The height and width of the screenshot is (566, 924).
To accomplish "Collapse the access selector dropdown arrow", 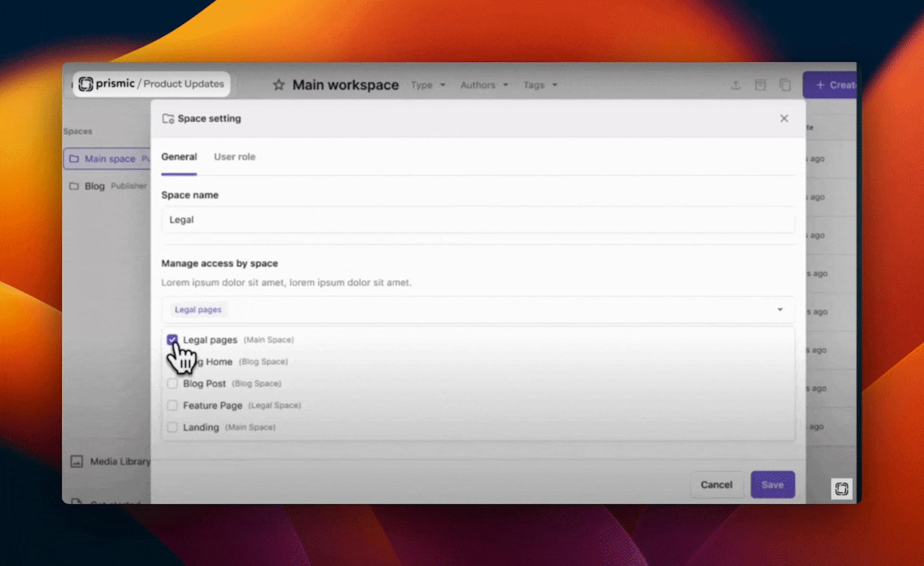I will coord(780,309).
